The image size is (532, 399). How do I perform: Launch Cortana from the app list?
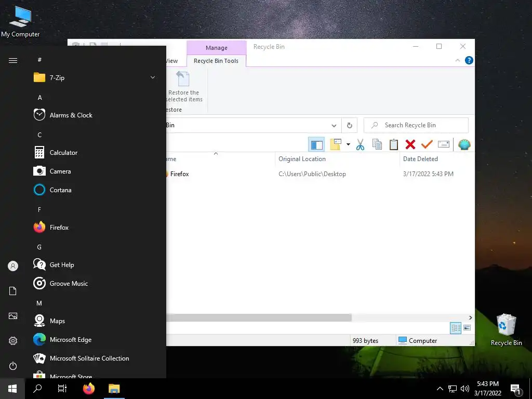point(95,190)
